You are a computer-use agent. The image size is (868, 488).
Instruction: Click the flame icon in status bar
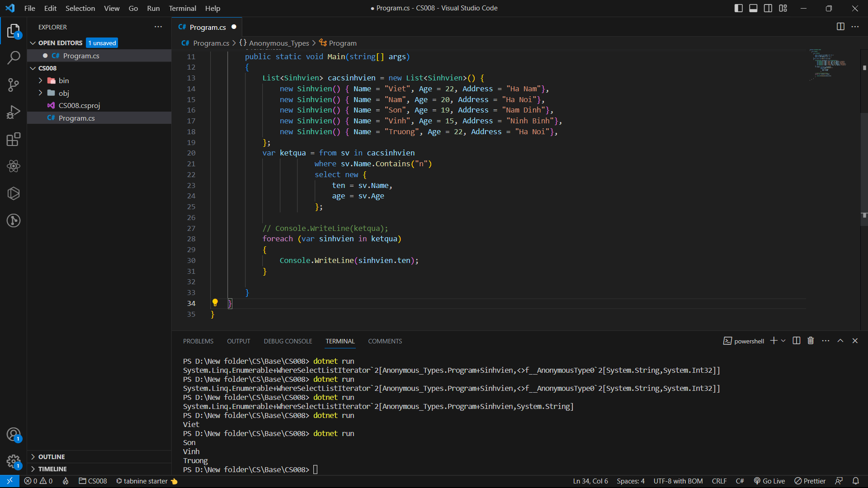[66, 481]
